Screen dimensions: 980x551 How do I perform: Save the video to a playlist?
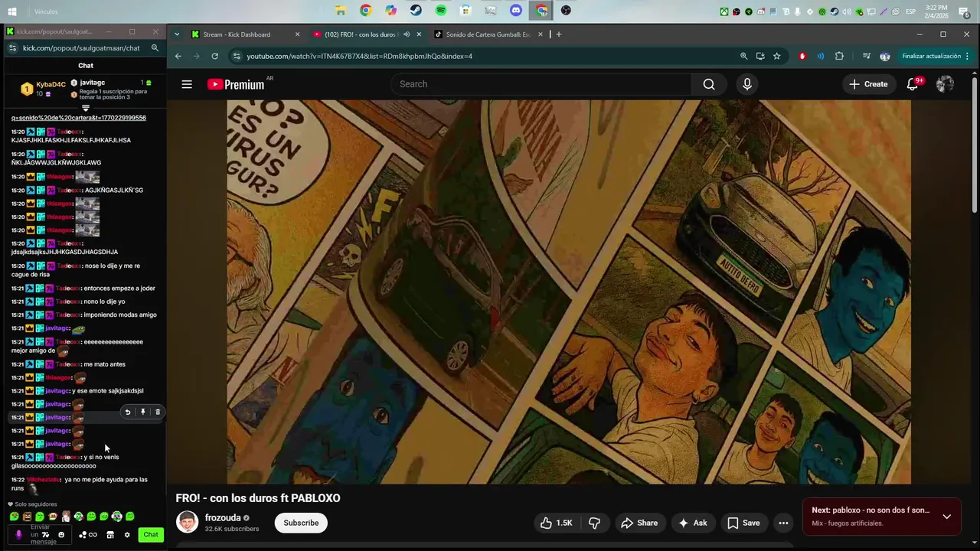[743, 523]
